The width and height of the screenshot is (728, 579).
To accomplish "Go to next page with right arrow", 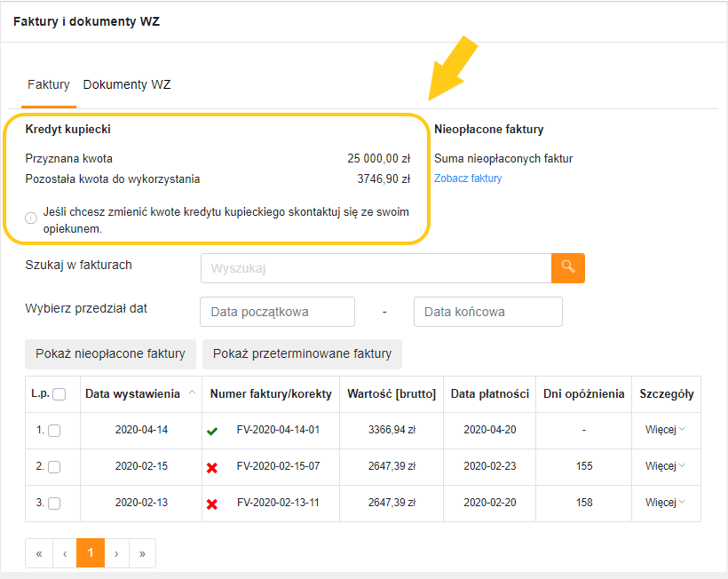I will pyautogui.click(x=116, y=553).
